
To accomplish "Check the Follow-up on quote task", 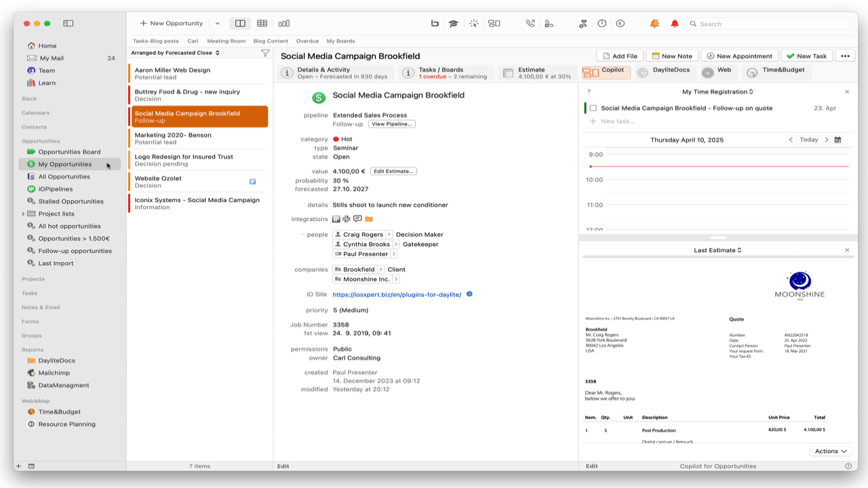I will pos(593,108).
